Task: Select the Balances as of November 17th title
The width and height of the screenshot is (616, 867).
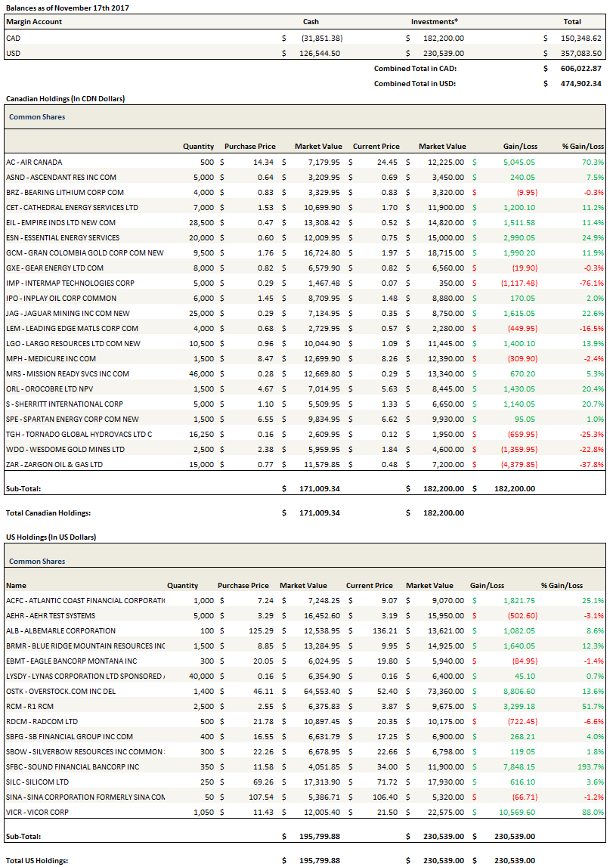Action: click(x=57, y=7)
